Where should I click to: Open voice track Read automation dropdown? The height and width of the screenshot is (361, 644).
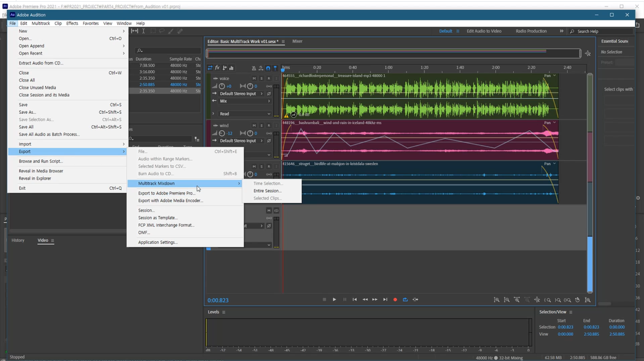(245, 114)
